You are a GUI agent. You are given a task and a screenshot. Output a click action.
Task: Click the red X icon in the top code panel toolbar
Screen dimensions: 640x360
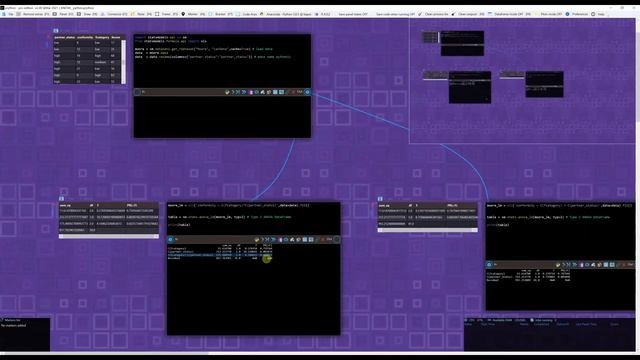coord(293,92)
